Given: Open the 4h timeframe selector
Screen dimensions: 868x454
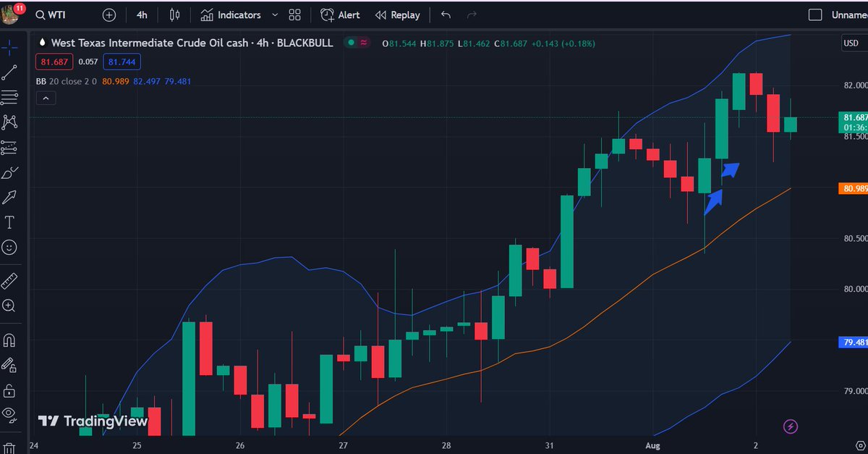Looking at the screenshot, I should coord(142,14).
